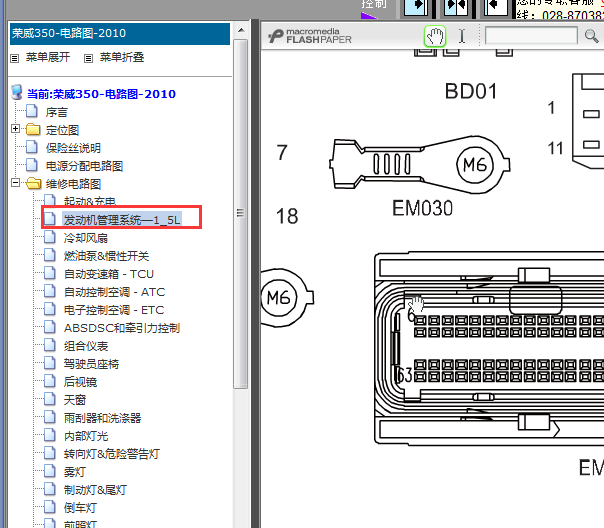Click the left-arrow pane layout icon
Screen dimensions: 604x528
tap(496, 8)
